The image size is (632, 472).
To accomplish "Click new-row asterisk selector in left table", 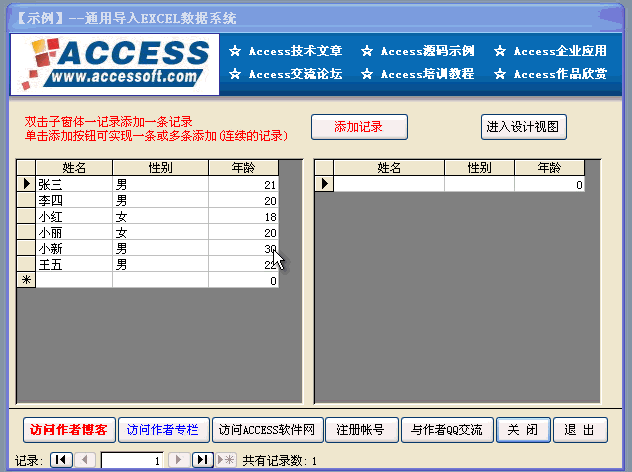I will click(26, 280).
